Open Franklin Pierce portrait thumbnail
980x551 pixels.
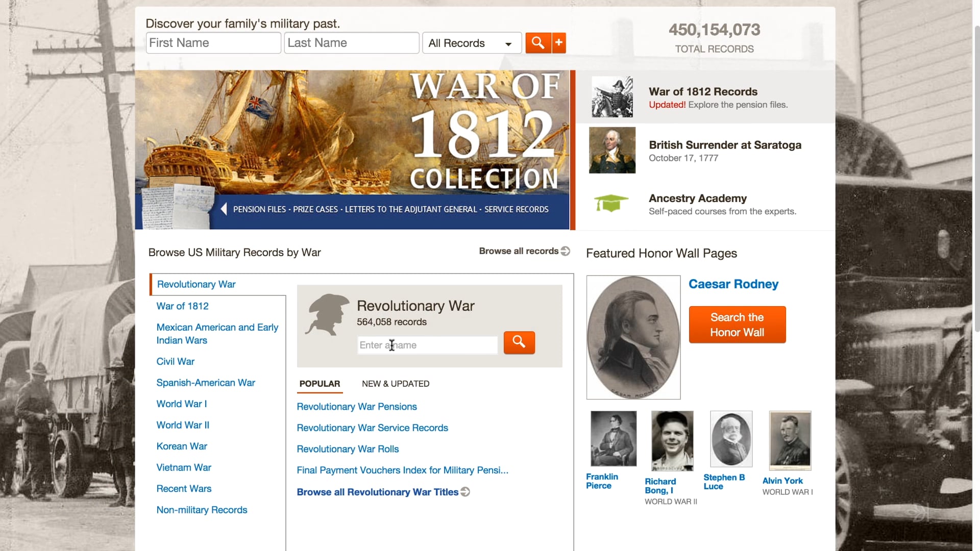pos(614,439)
